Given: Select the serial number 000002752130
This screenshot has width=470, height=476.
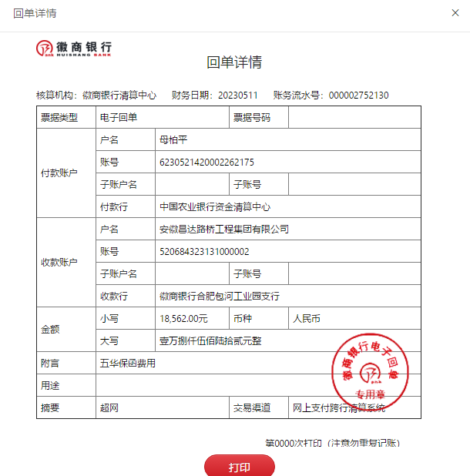Looking at the screenshot, I should [358, 96].
